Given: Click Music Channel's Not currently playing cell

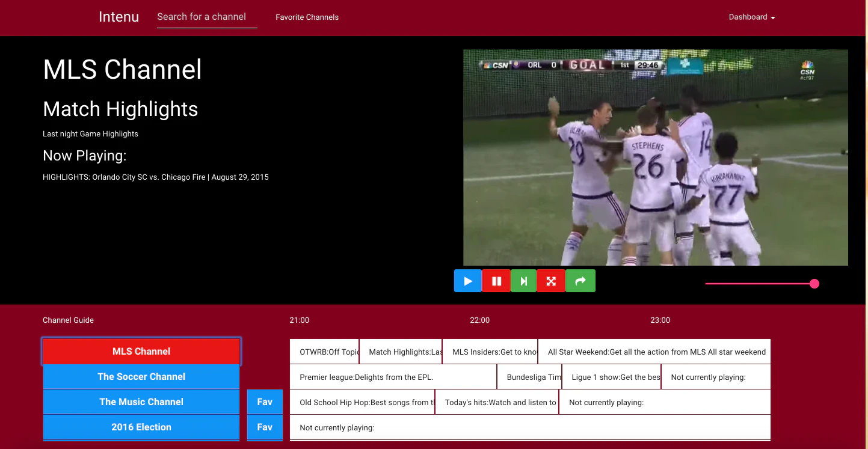Looking at the screenshot, I should point(665,402).
